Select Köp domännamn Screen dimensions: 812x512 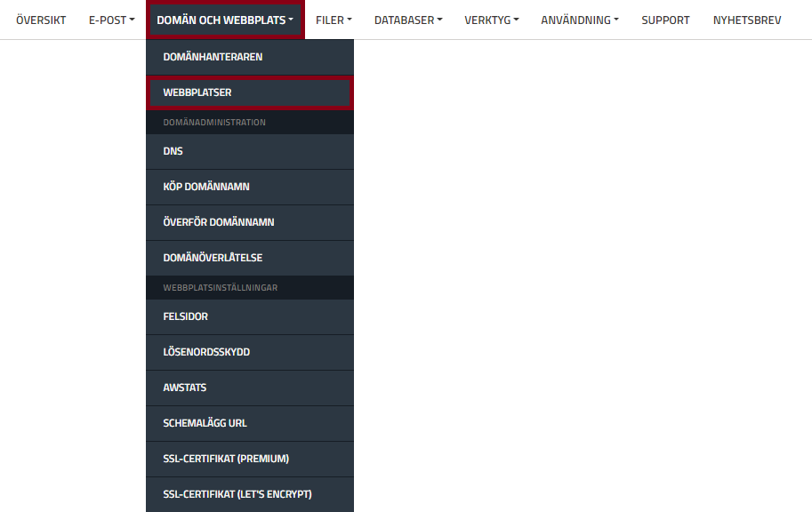click(250, 187)
